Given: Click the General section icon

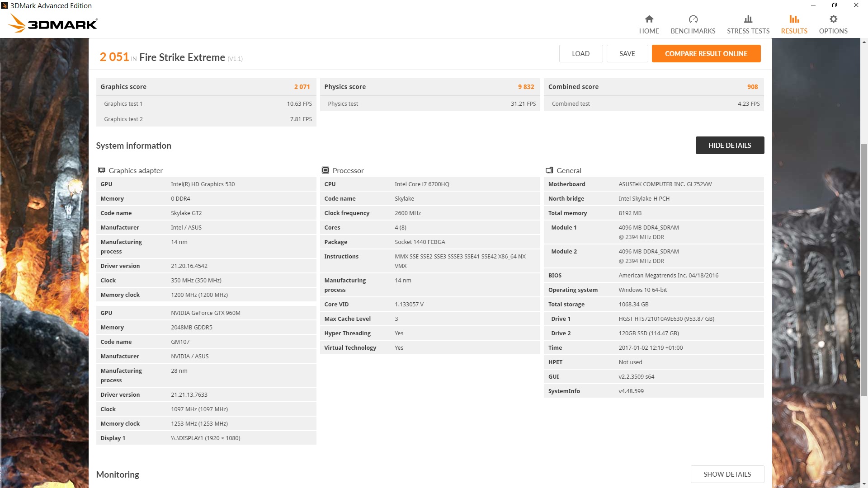Looking at the screenshot, I should (549, 170).
